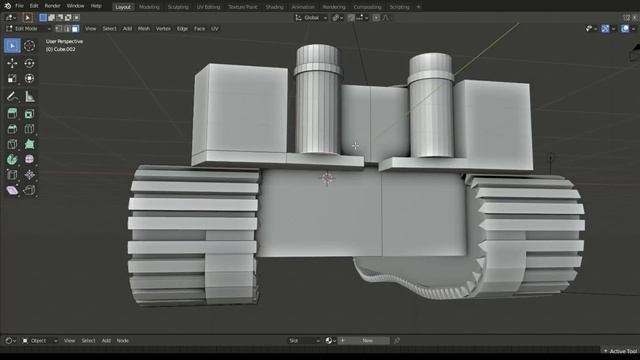
Task: Open the Object dropdown in bottom editor
Action: (40, 340)
